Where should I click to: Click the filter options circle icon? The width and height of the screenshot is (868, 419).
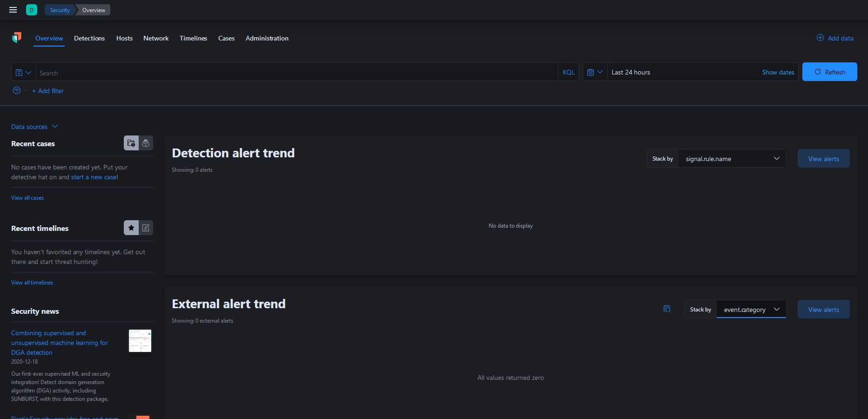click(x=17, y=90)
